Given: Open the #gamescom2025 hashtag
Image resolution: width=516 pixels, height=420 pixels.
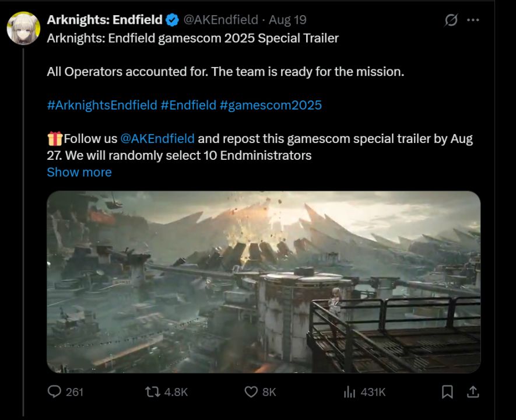Looking at the screenshot, I should tap(271, 105).
